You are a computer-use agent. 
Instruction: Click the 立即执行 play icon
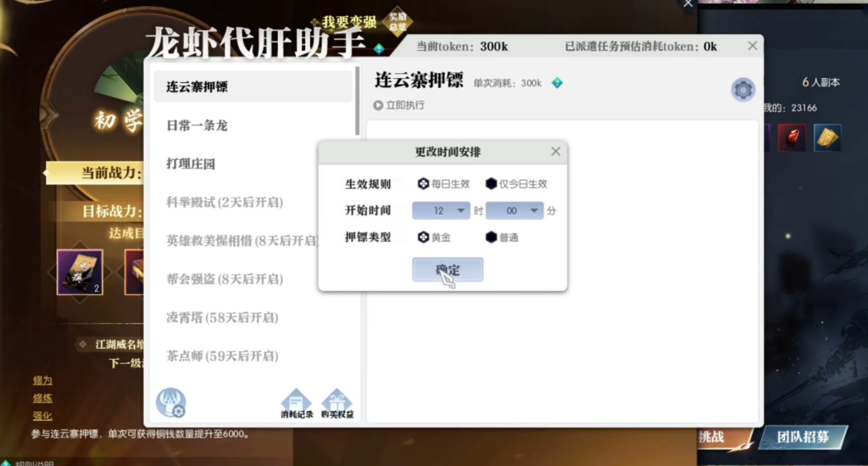pyautogui.click(x=378, y=105)
